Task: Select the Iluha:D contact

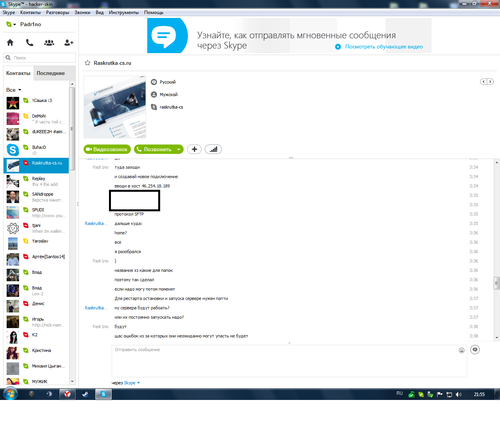Action: (x=36, y=150)
